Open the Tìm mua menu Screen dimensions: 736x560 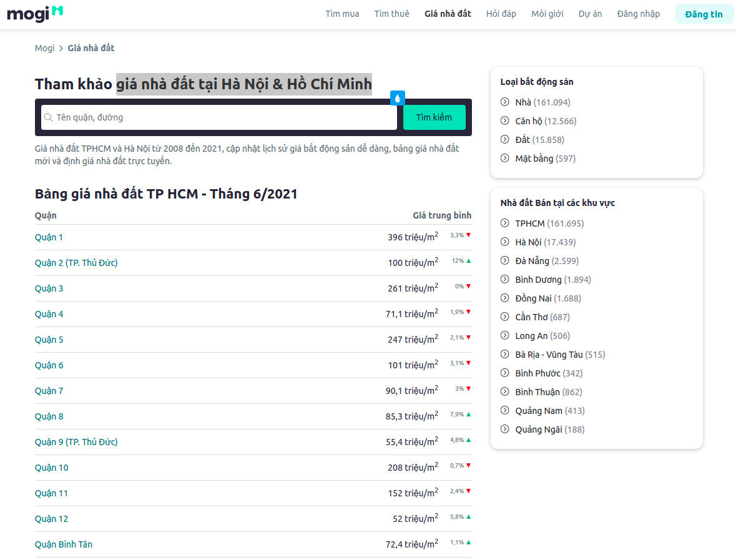[342, 14]
